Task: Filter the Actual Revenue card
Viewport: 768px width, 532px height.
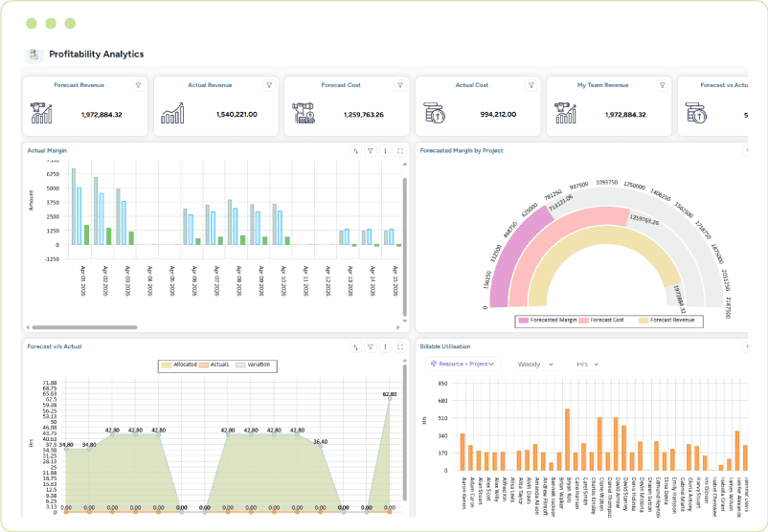Action: 269,85
